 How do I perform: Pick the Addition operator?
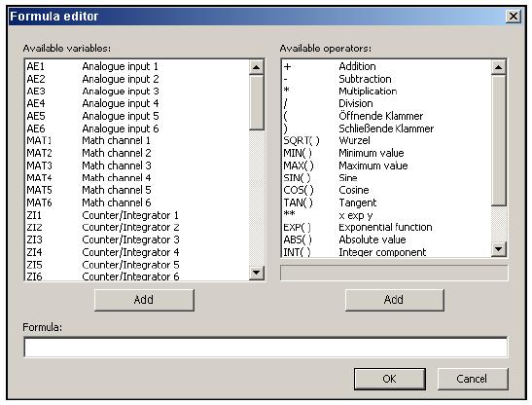click(386, 66)
